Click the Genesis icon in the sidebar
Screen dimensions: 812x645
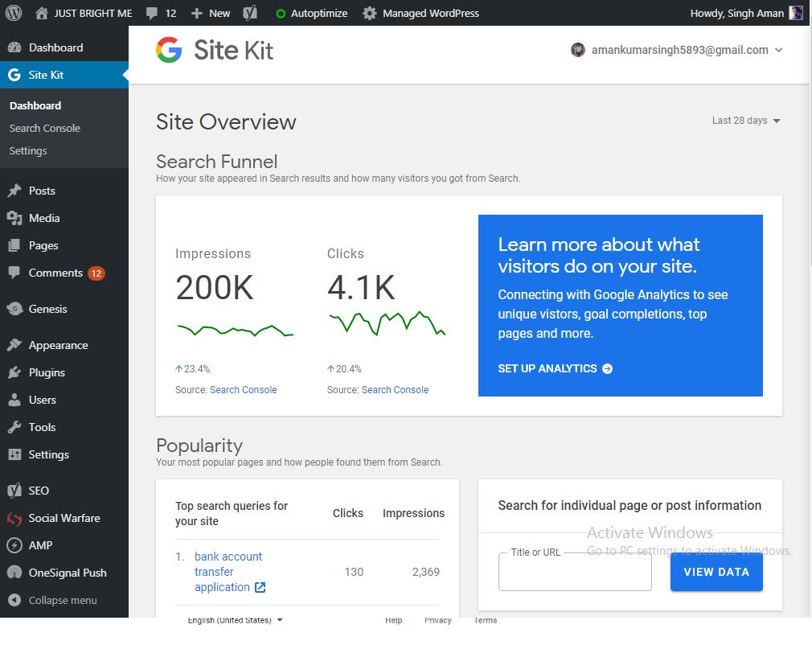(14, 309)
